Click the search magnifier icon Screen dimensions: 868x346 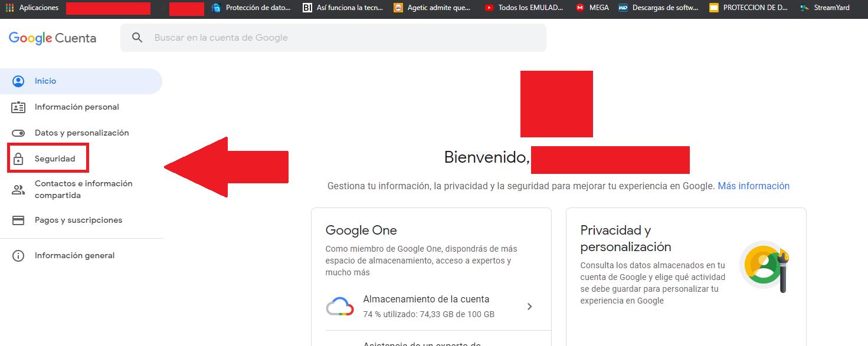pyautogui.click(x=137, y=38)
